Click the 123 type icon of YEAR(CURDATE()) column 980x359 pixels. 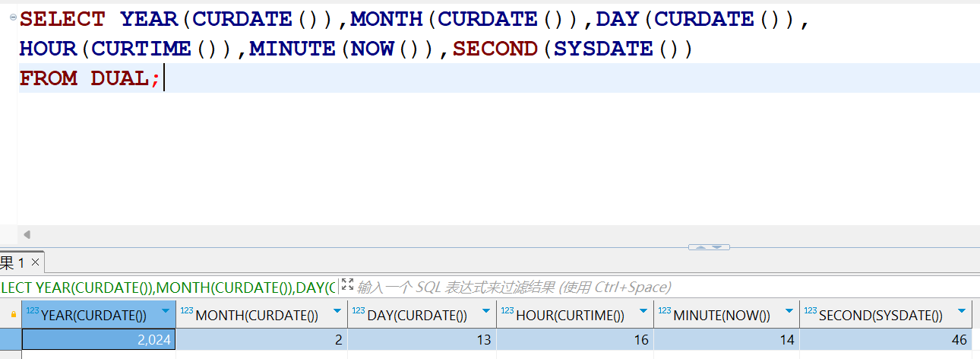click(32, 311)
